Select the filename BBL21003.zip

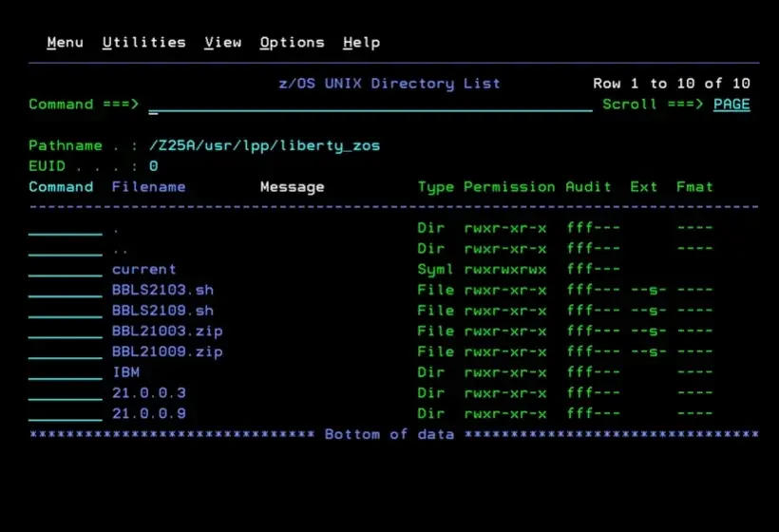coord(167,332)
